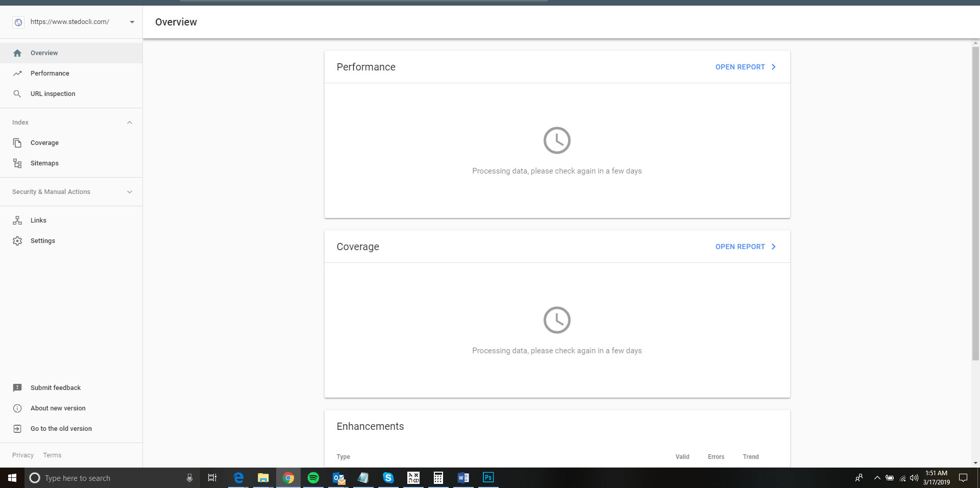Open the Coverage report
Viewport: 980px width, 488px height.
click(740, 247)
